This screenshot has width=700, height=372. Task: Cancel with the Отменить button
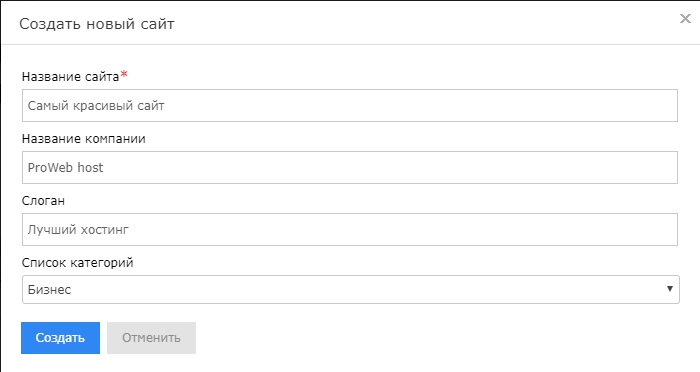(151, 338)
